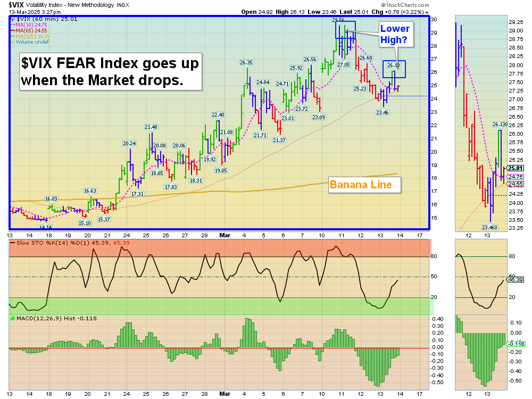Click the 20.24 price label
Image resolution: width=532 pixels, height=399 pixels.
tap(129, 144)
